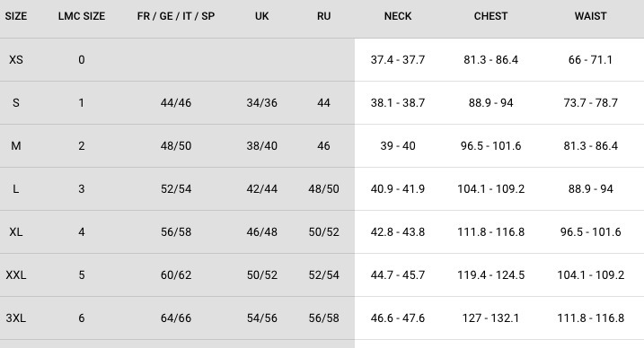Image resolution: width=644 pixels, height=348 pixels.
Task: Click the XXL size row label
Action: click(16, 275)
